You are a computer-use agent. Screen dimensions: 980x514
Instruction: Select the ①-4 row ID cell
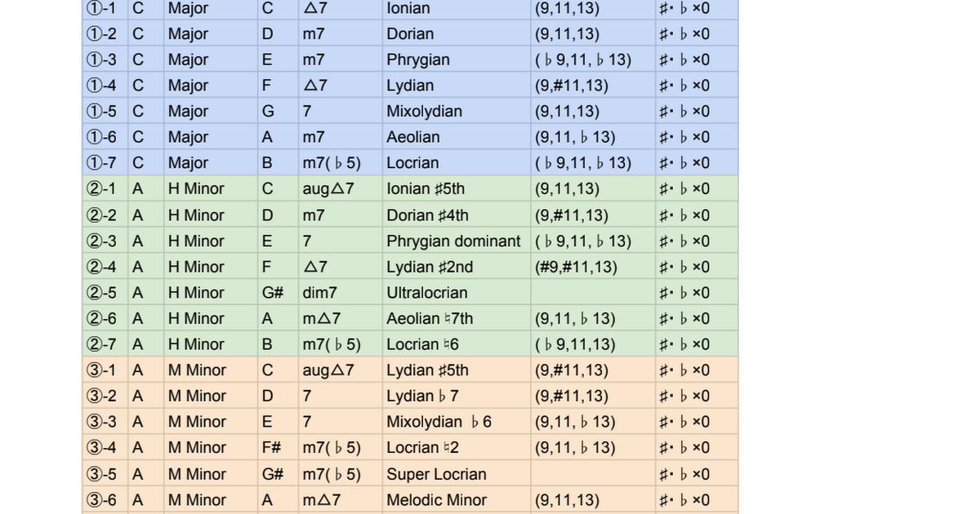pyautogui.click(x=105, y=86)
